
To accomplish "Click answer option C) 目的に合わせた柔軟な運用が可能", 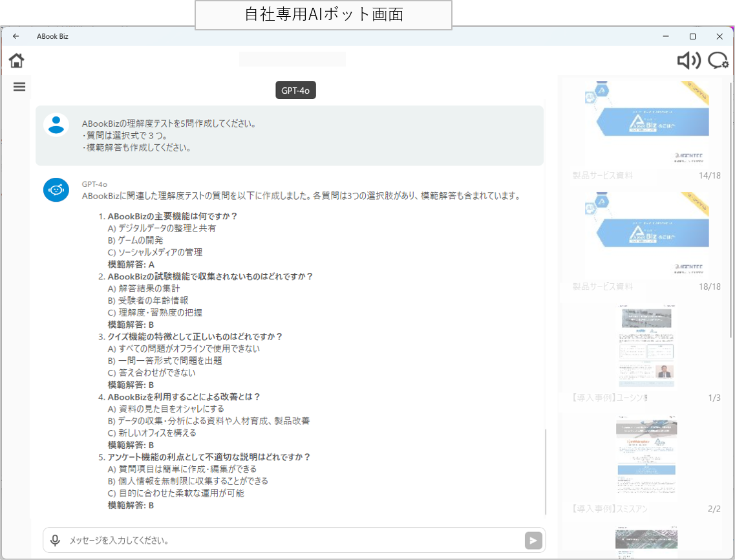I will pos(176,493).
